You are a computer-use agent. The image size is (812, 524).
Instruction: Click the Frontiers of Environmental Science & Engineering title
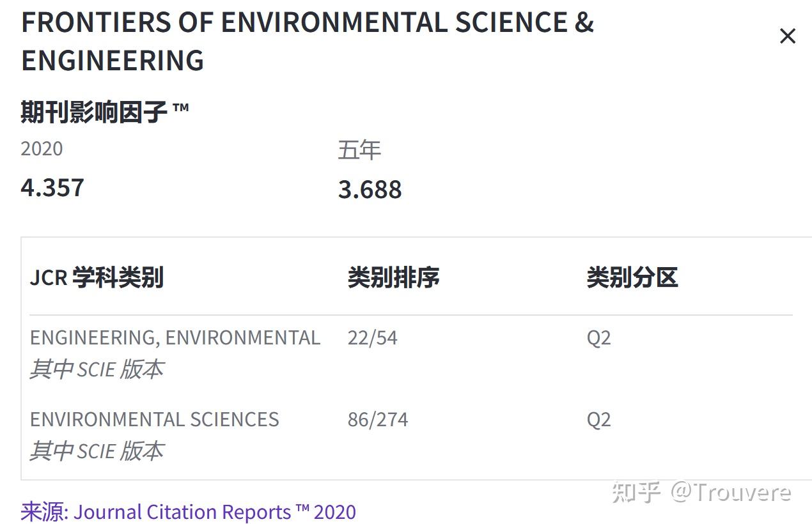coord(307,41)
